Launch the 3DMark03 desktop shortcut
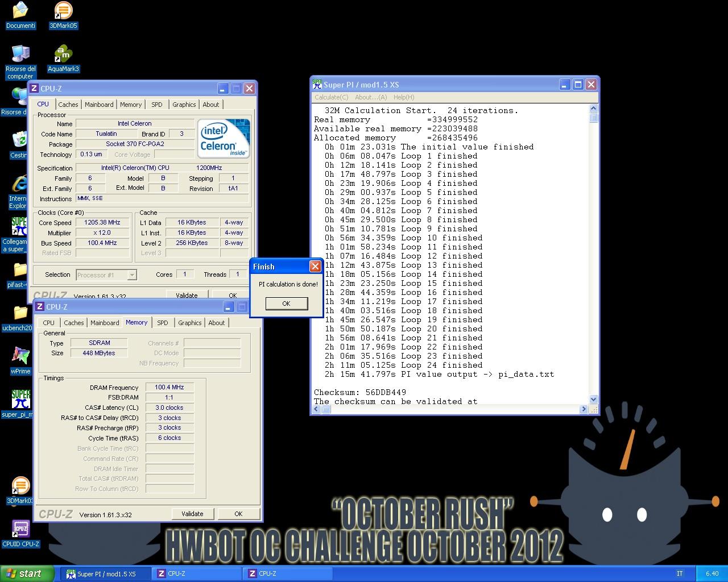Viewport: 728px width, 582px height. [x=19, y=490]
